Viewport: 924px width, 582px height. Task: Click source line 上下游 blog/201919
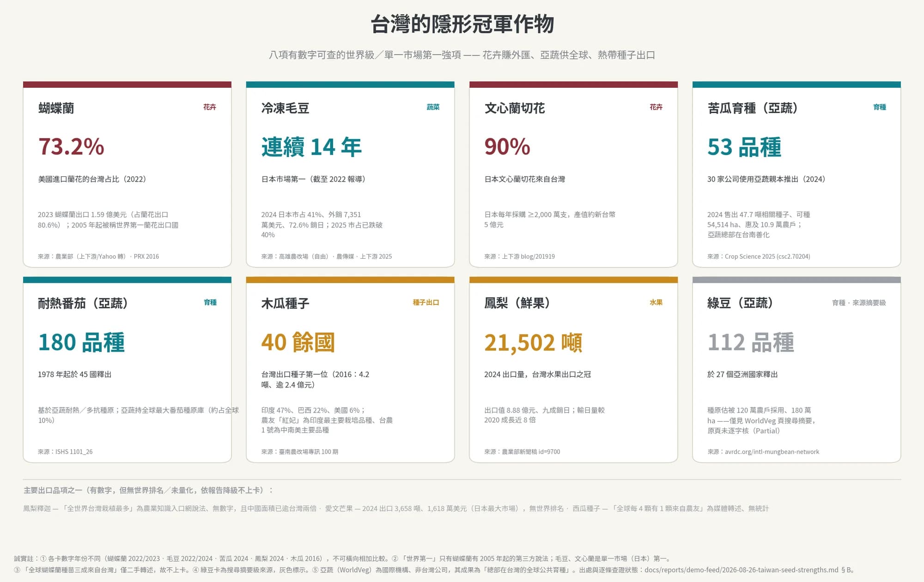(x=520, y=256)
